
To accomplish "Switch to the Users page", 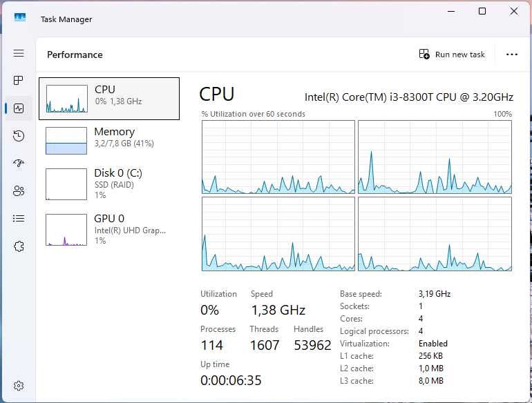I will pos(19,191).
